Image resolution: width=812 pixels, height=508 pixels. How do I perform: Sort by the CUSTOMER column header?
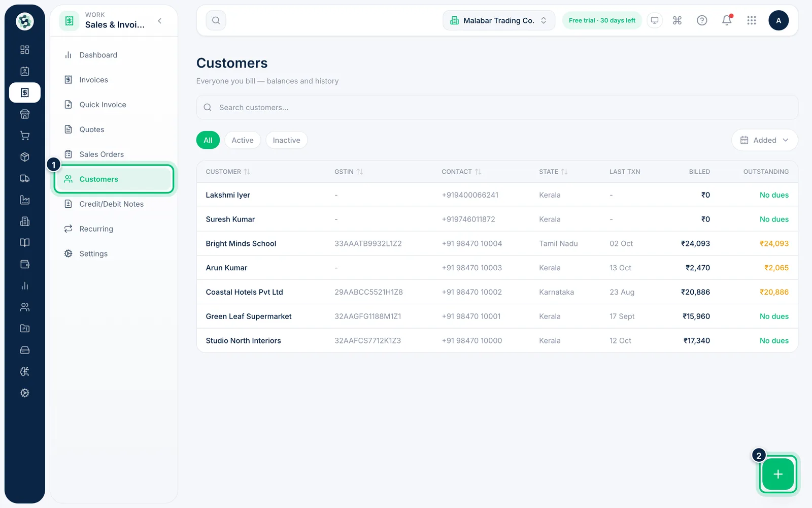click(x=228, y=172)
